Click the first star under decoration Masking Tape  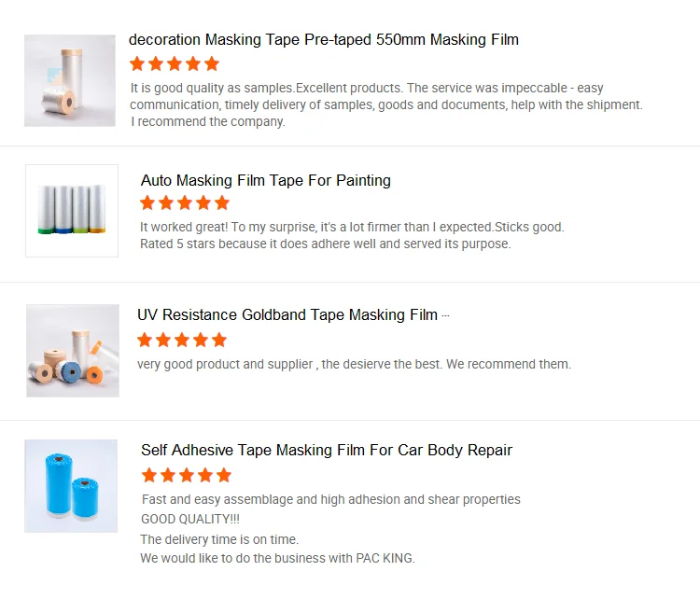tap(137, 63)
